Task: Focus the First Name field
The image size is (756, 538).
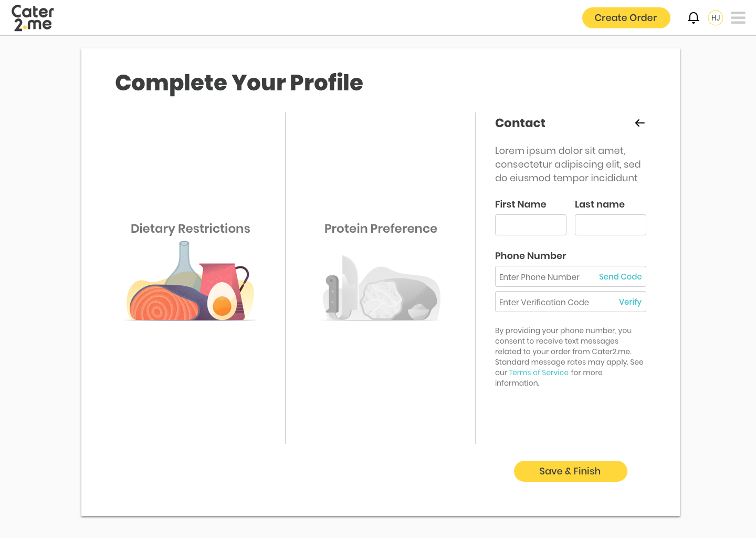Action: pyautogui.click(x=531, y=225)
